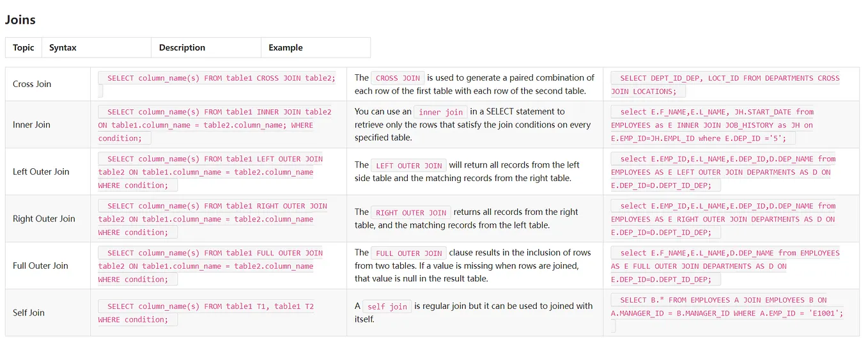Image resolution: width=868 pixels, height=348 pixels.
Task: Click the Inner Join example with JOB_HISTORY
Action: 713,125
